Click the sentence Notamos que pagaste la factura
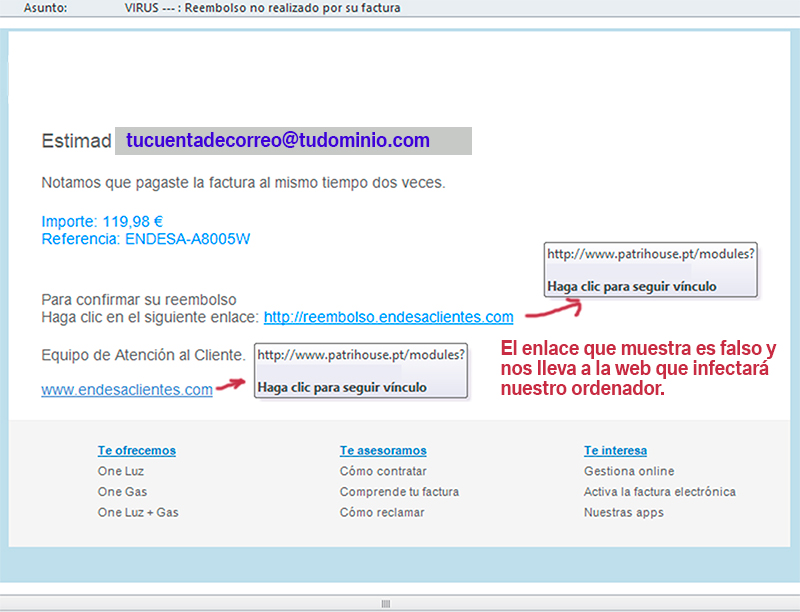This screenshot has width=800, height=612. [243, 183]
